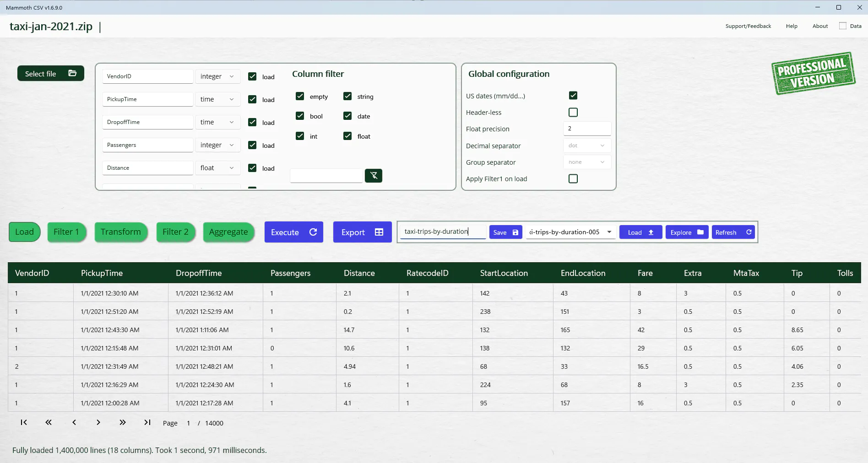The image size is (868, 463).
Task: Go to the next page
Action: tap(98, 422)
